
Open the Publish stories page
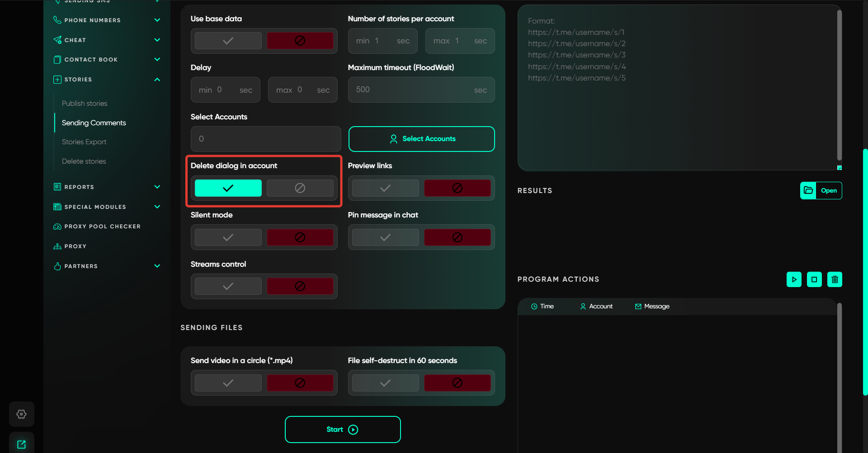point(85,104)
